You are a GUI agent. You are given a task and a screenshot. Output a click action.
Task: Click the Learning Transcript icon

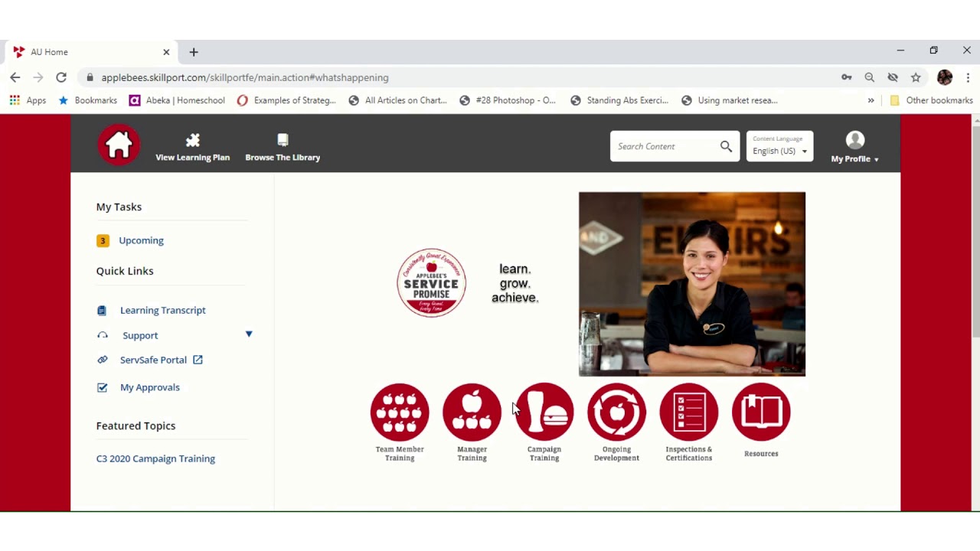[102, 310]
